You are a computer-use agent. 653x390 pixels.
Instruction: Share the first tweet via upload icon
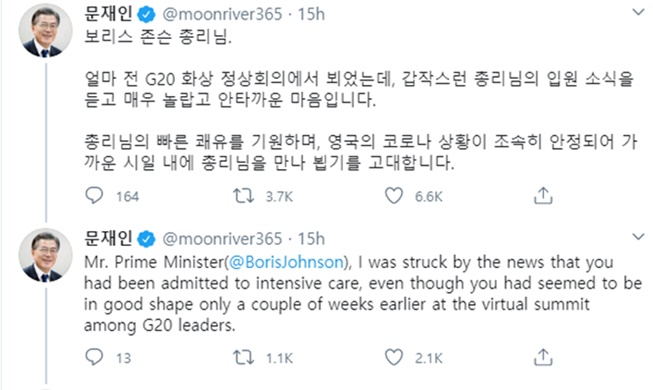point(543,195)
